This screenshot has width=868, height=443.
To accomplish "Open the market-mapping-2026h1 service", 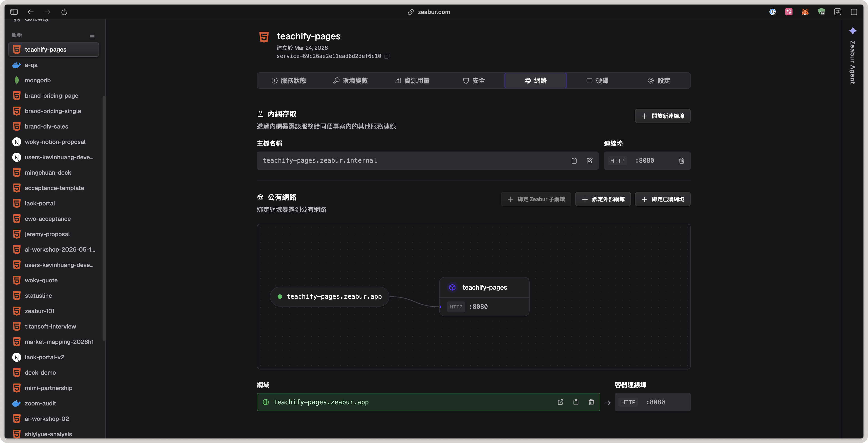I will click(x=54, y=342).
